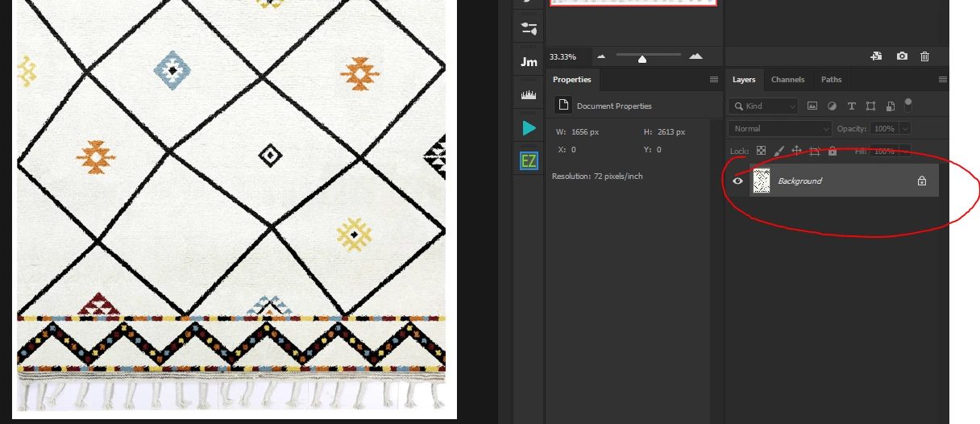Viewport: 980px width, 424px height.
Task: Select the Background layer name
Action: (x=799, y=181)
